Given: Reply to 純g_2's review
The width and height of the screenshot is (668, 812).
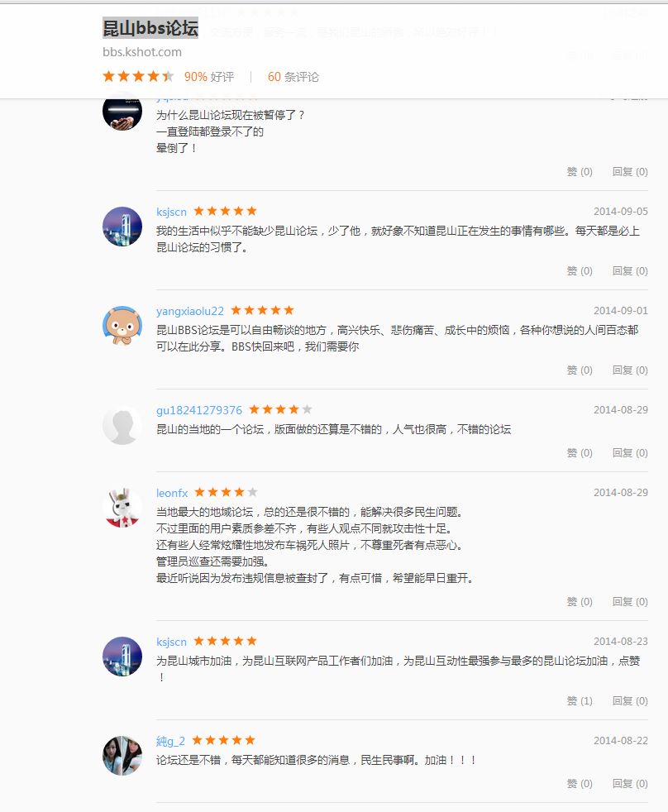Looking at the screenshot, I should 630,784.
